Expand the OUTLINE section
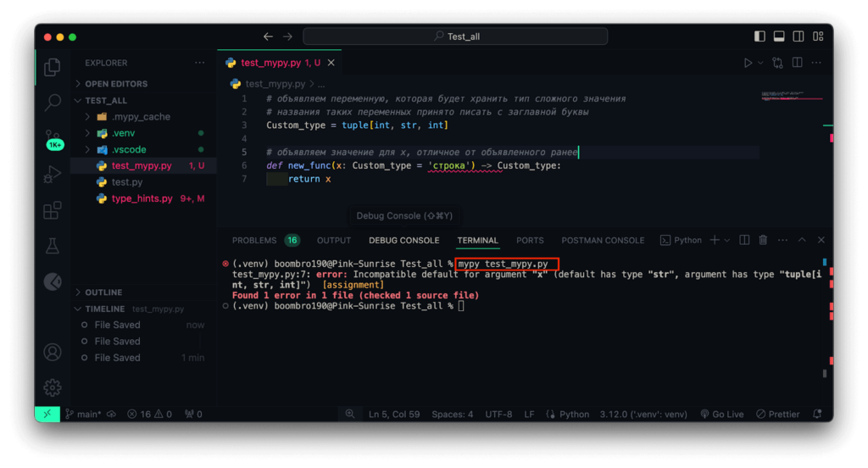Image resolution: width=868 pixels, height=468 pixels. (103, 292)
